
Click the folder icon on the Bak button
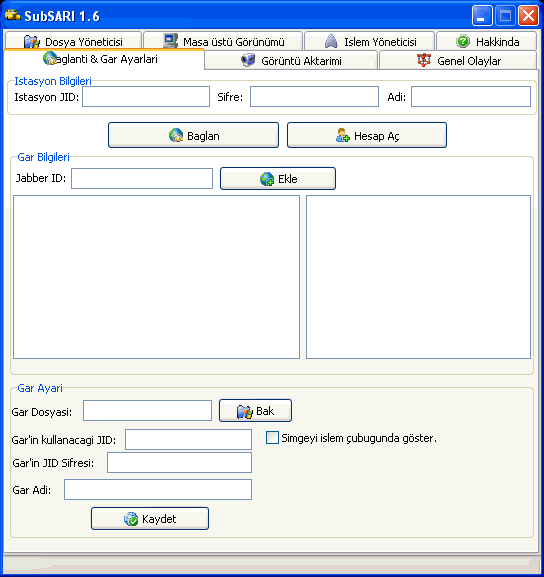point(244,411)
